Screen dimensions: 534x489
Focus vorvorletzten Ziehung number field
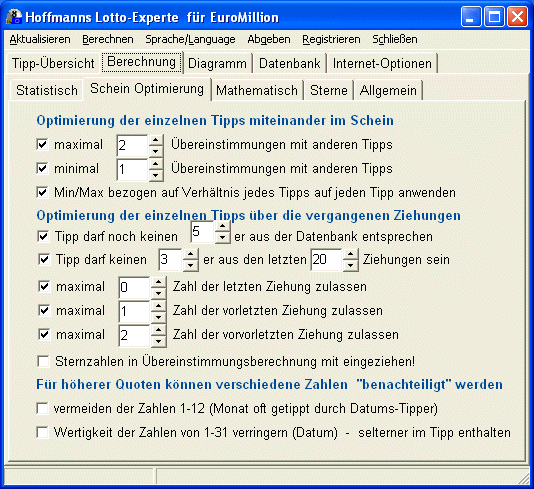(x=135, y=335)
